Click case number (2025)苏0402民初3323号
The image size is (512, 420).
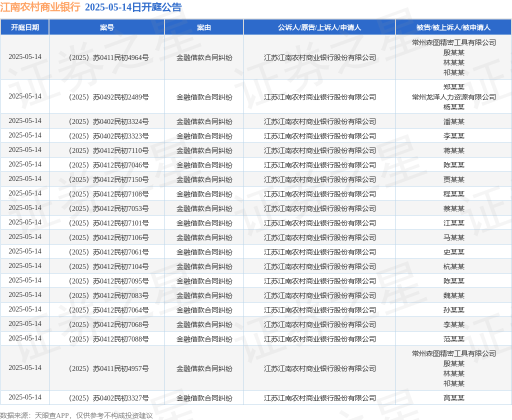[x=108, y=136]
